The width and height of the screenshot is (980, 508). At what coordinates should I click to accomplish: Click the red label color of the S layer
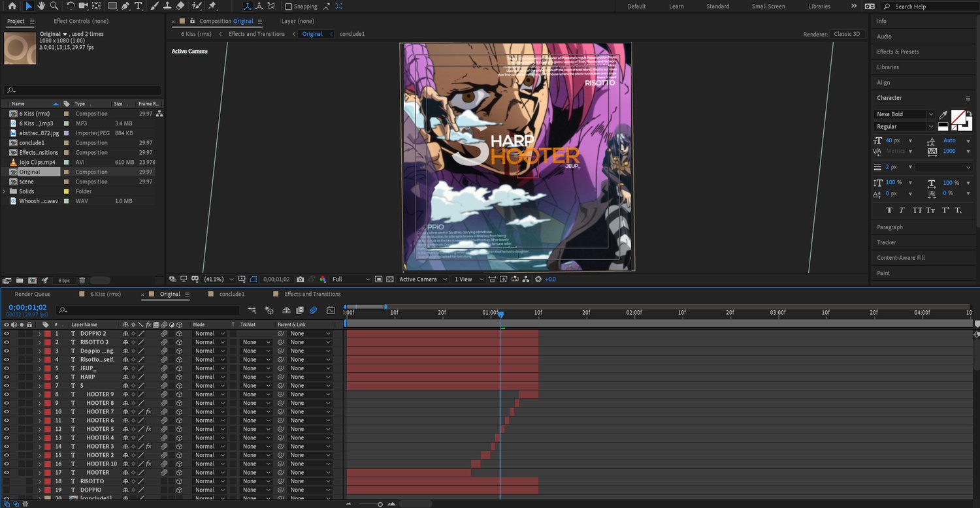click(x=48, y=386)
